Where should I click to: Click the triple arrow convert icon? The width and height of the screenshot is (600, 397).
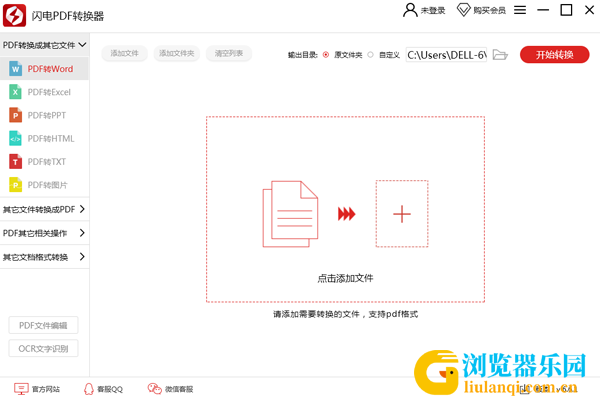point(346,214)
